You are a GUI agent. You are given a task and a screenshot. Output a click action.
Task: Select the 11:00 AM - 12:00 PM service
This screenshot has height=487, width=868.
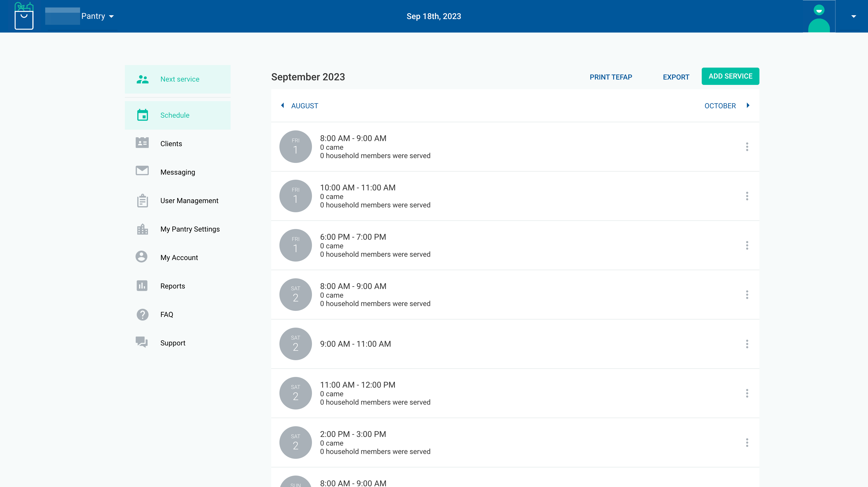(515, 393)
